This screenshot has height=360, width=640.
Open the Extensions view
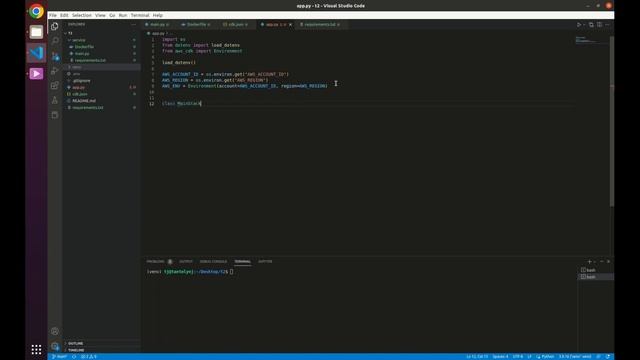point(55,85)
